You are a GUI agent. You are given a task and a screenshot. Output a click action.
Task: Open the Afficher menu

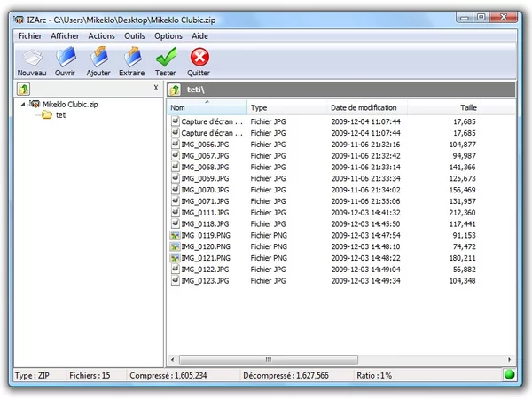(65, 36)
